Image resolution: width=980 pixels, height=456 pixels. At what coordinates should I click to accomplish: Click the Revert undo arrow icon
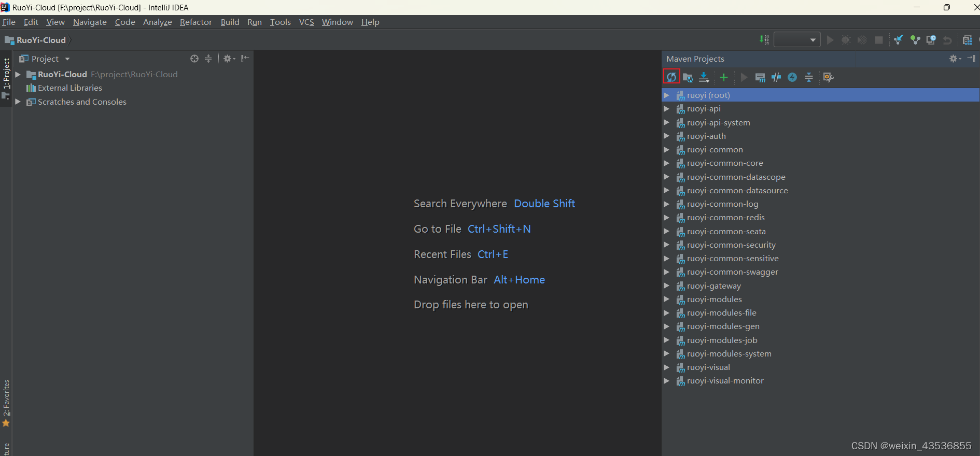point(947,40)
